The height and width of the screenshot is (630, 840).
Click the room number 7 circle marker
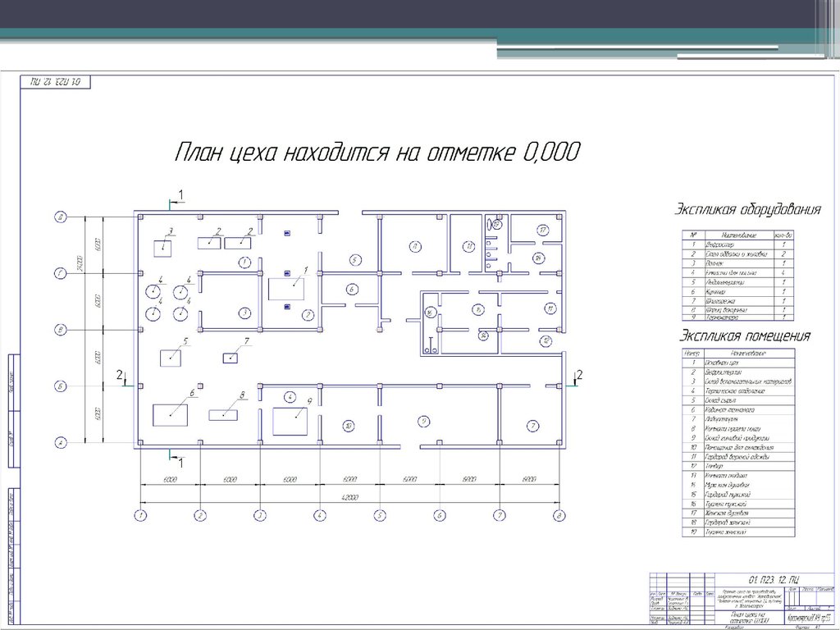click(533, 425)
